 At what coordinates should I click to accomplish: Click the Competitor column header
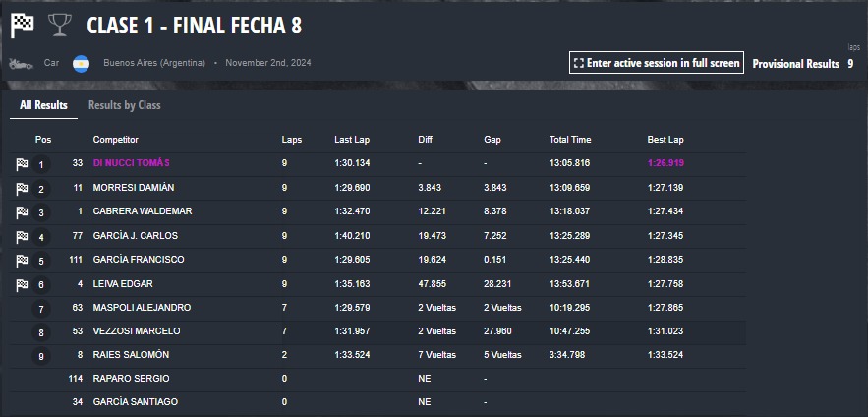coord(116,140)
